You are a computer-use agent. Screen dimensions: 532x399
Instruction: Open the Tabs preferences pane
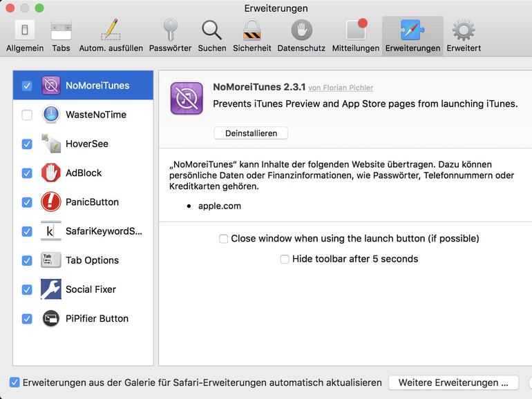(61, 36)
